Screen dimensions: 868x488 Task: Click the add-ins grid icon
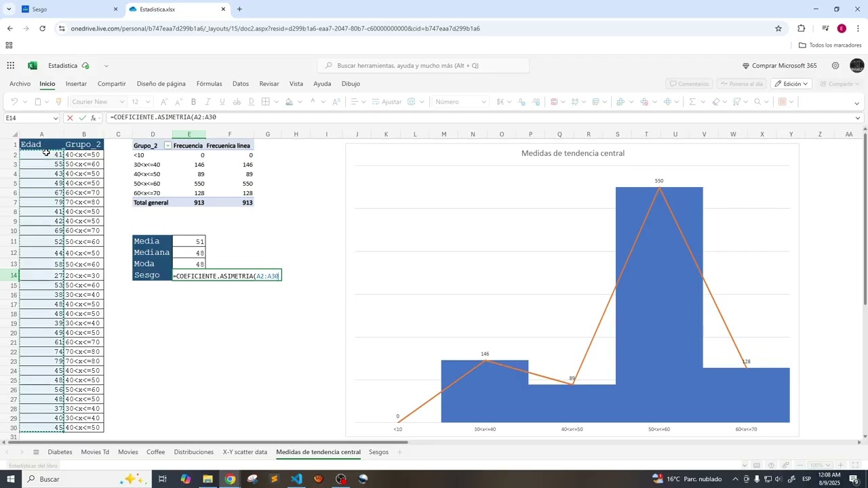(x=782, y=102)
